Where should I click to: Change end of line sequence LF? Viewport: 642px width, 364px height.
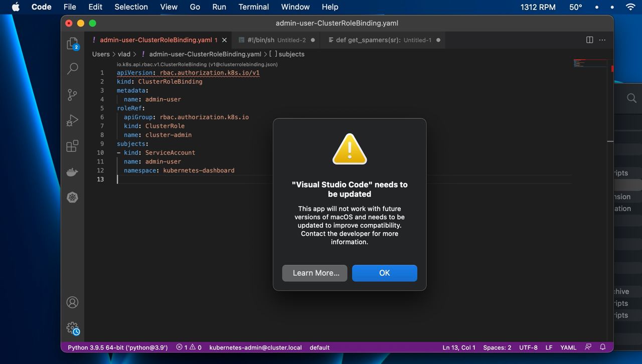click(x=549, y=347)
